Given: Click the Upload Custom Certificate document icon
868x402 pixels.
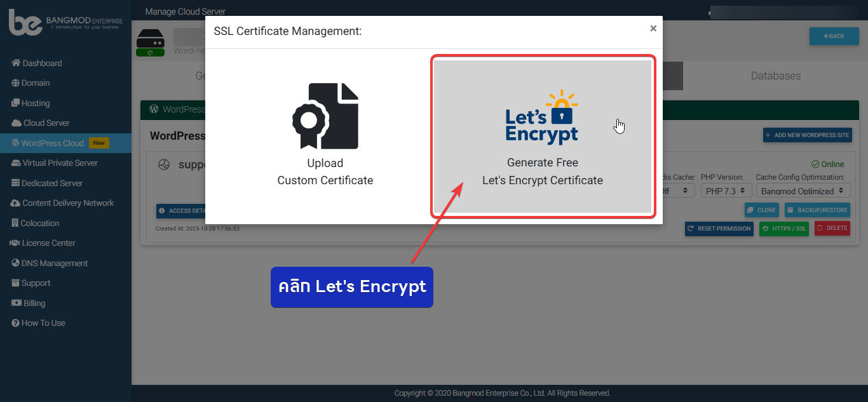Looking at the screenshot, I should pos(325,116).
